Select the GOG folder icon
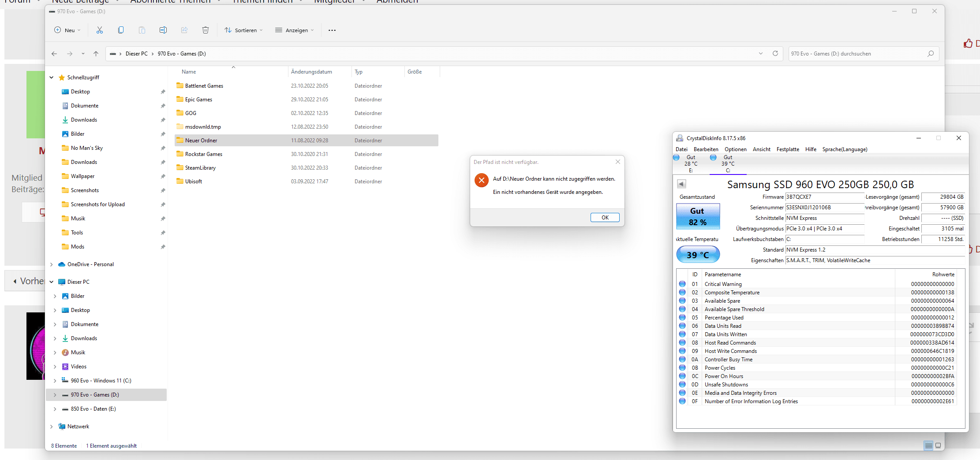This screenshot has height=460, width=980. (x=180, y=113)
